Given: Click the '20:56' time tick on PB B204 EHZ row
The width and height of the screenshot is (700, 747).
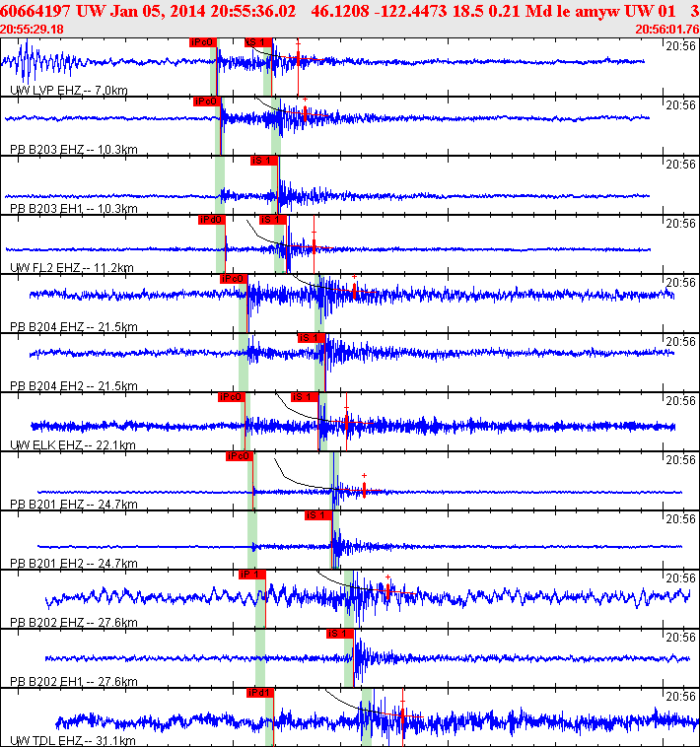Looking at the screenshot, I should (680, 282).
